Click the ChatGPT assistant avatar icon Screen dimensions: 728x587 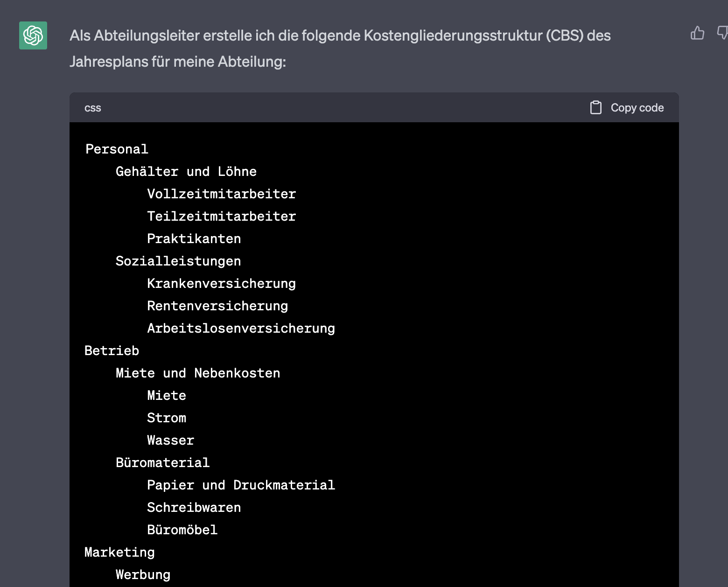[33, 36]
